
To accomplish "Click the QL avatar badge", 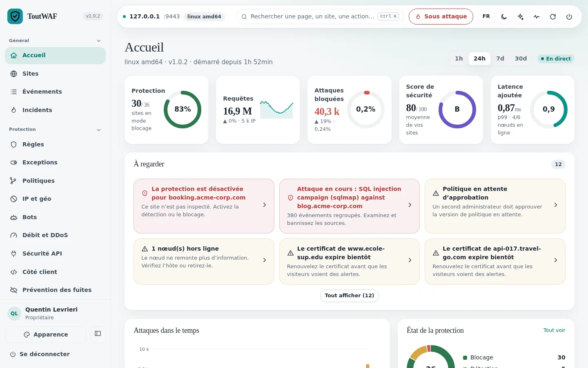I will tap(14, 314).
